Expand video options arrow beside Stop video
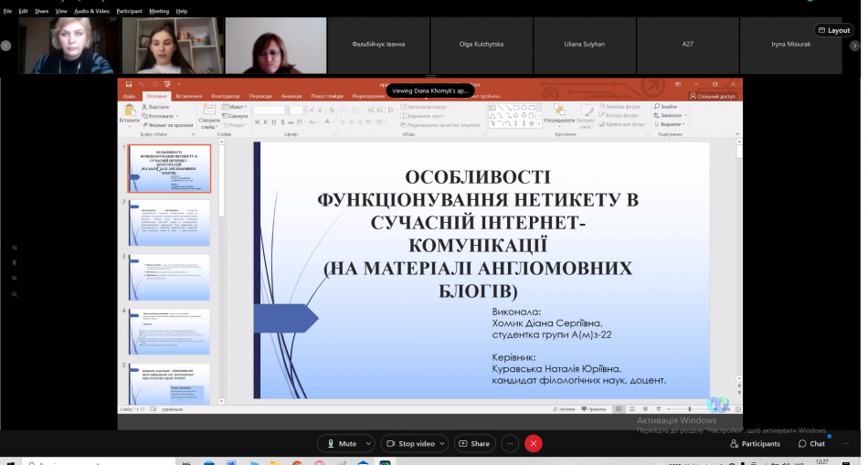 443,443
